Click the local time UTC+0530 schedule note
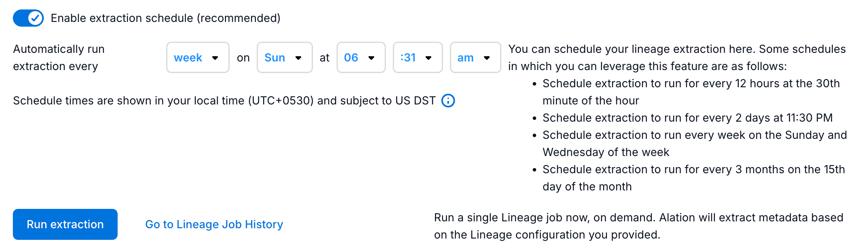 click(224, 101)
